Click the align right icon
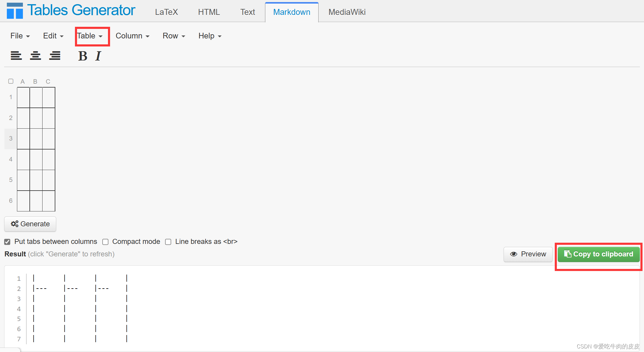Image resolution: width=644 pixels, height=352 pixels. tap(55, 56)
